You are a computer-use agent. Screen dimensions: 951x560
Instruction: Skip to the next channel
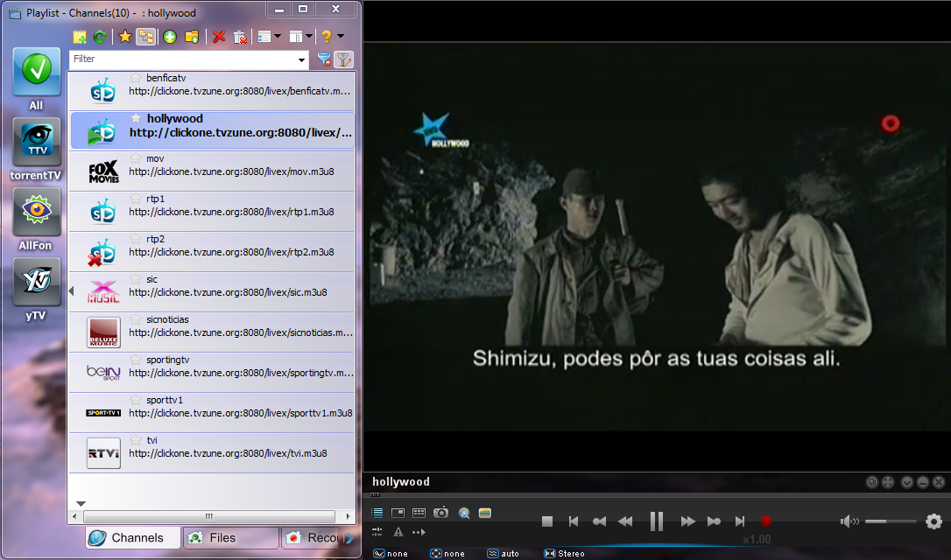[x=739, y=521]
